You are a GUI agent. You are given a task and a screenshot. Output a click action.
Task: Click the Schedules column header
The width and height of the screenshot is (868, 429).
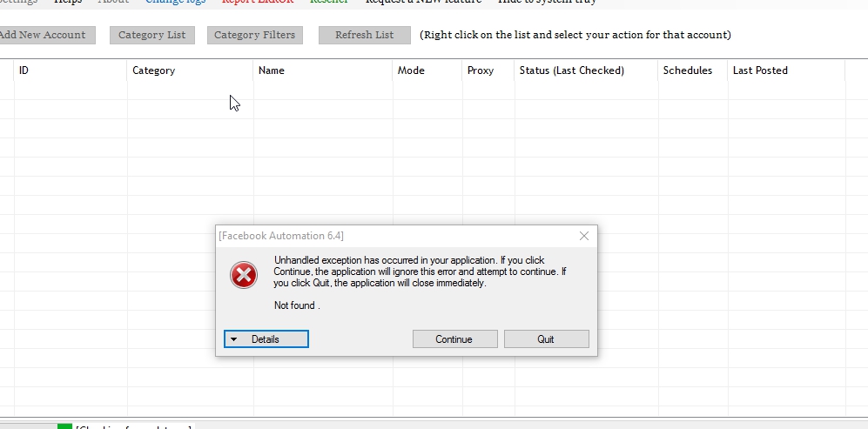point(692,70)
